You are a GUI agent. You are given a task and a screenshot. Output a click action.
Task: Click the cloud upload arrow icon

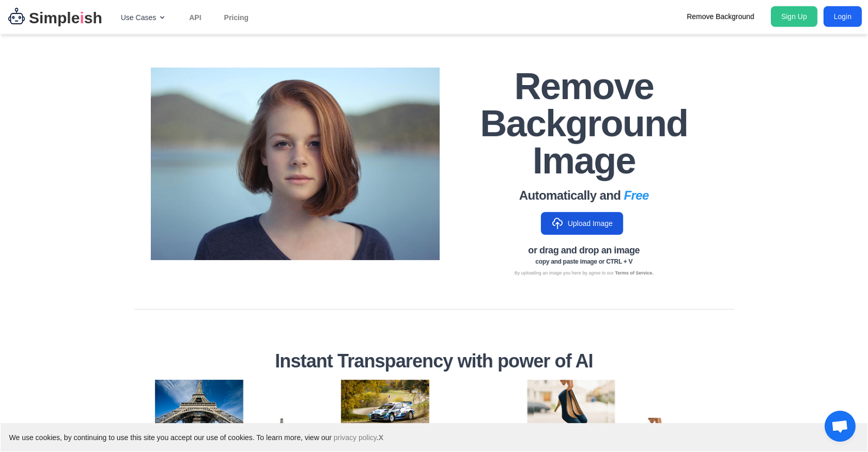557,223
